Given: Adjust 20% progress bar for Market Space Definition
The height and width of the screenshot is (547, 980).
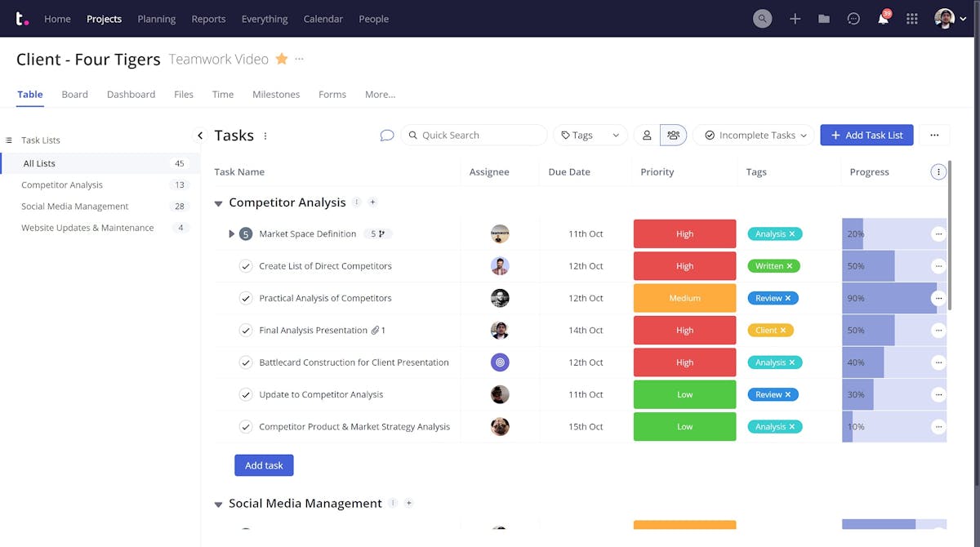Looking at the screenshot, I should coord(894,234).
